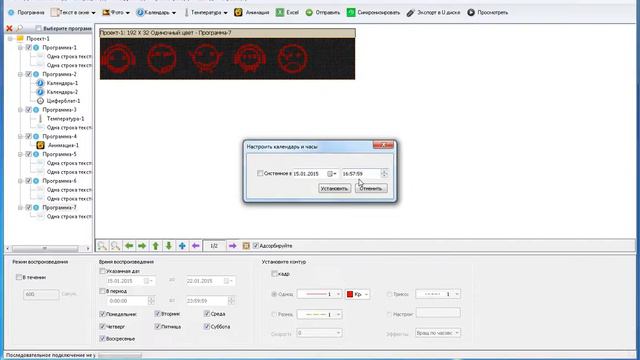Select the Одиноч radio button

tap(274, 294)
